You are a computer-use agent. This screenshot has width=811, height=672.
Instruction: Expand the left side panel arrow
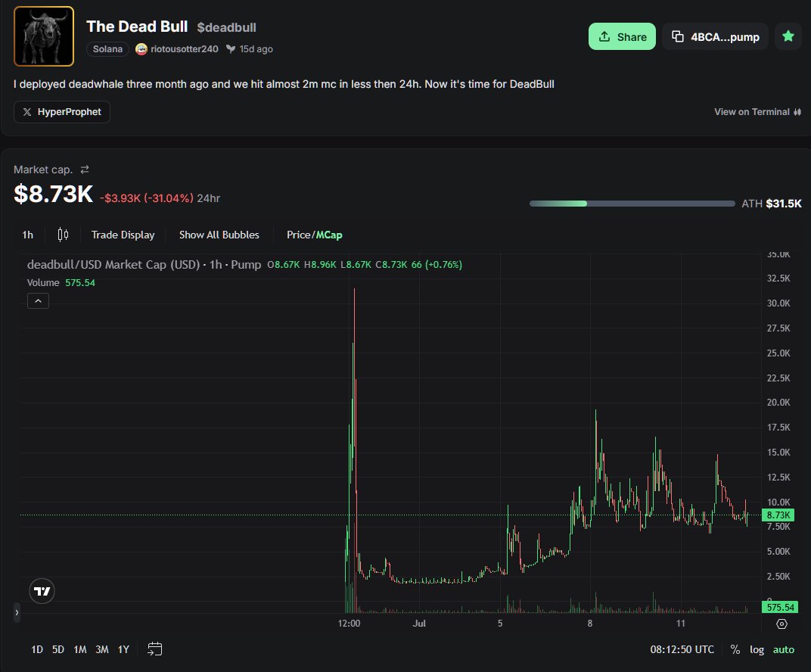(17, 612)
